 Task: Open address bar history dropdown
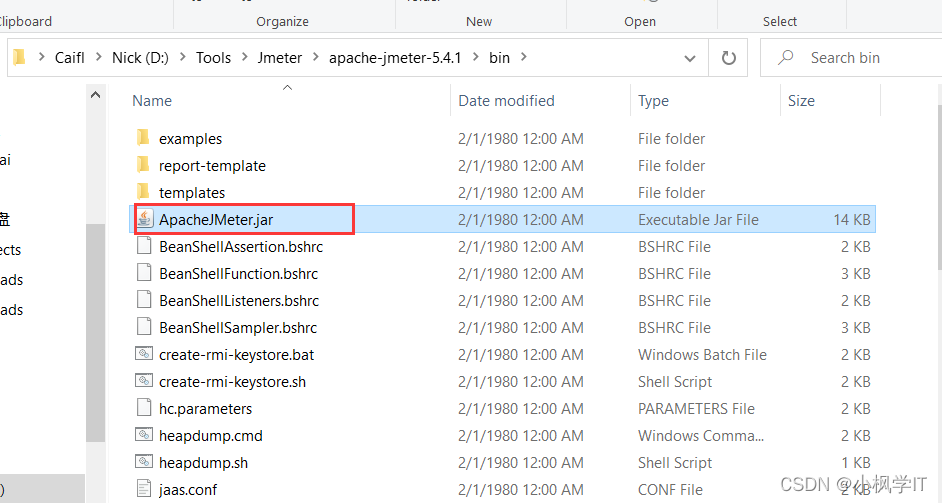point(690,58)
